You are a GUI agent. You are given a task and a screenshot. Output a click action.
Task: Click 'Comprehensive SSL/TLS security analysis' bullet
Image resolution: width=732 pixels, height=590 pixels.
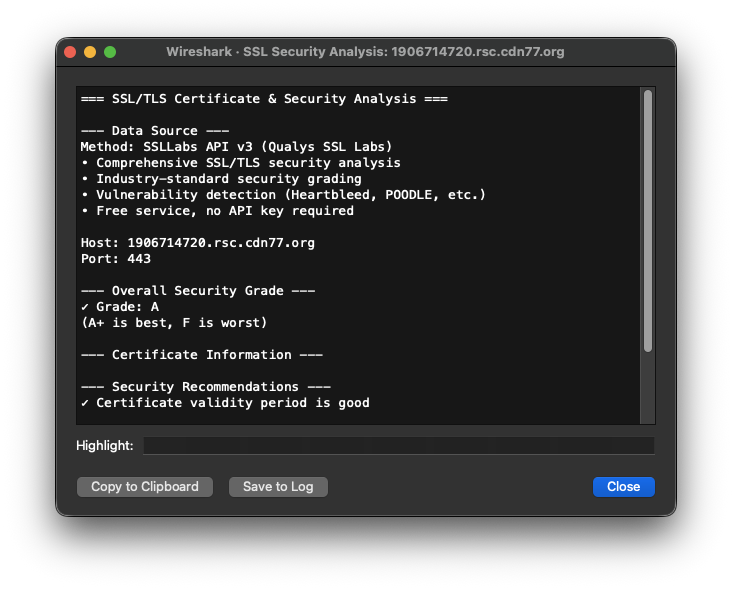(241, 163)
